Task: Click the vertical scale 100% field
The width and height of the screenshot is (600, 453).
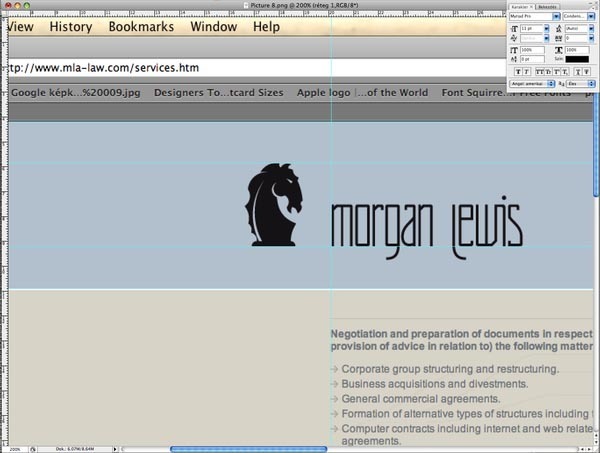Action: coord(532,50)
